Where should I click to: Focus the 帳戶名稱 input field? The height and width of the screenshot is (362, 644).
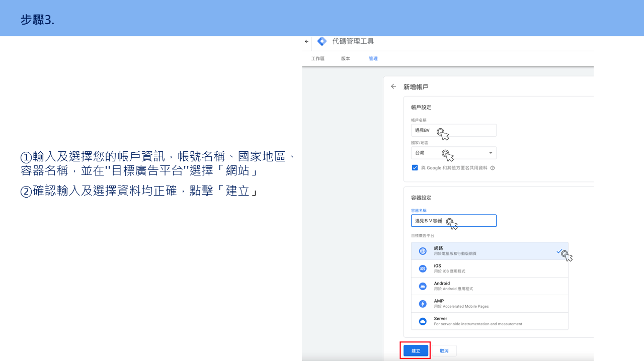(x=454, y=130)
